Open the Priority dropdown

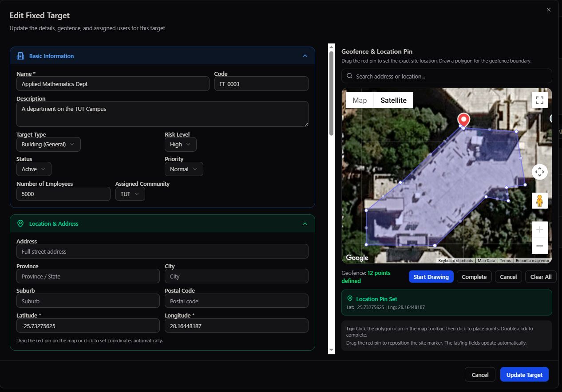point(184,169)
